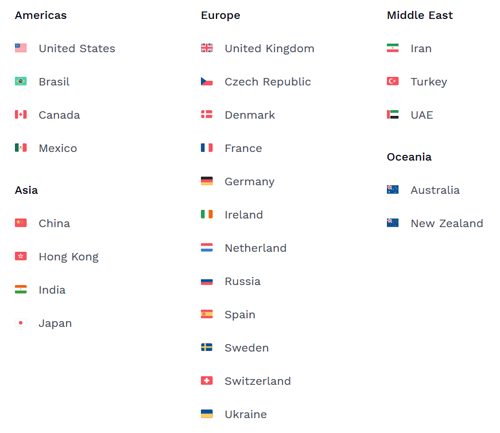Viewport: 500px width, 433px height.
Task: Choose New Zealand under Oceania
Action: 447,223
